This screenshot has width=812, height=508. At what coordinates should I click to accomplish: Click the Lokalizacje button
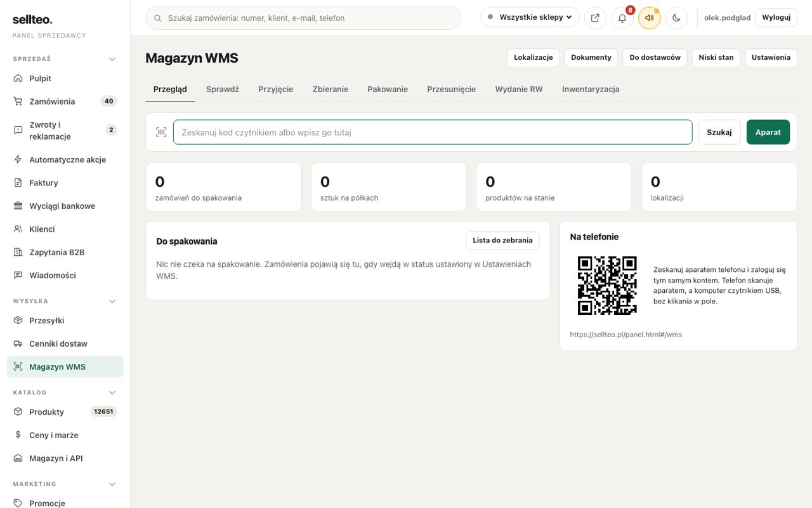[534, 57]
